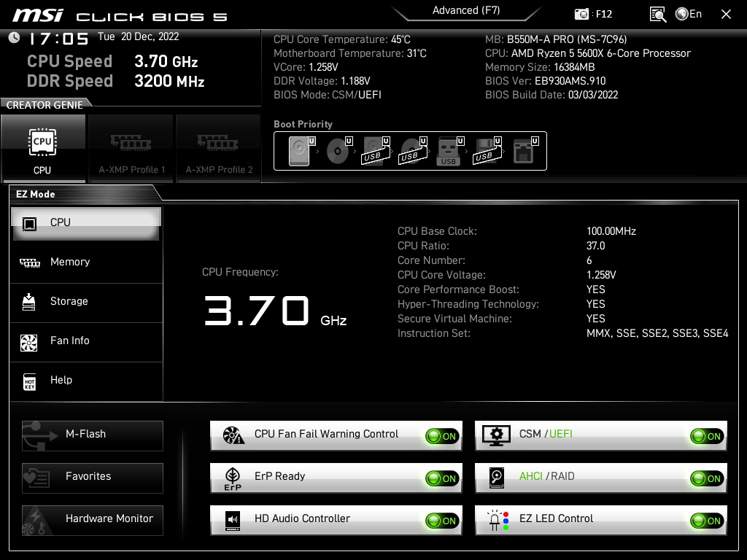Click the ErP leaf icon

233,478
